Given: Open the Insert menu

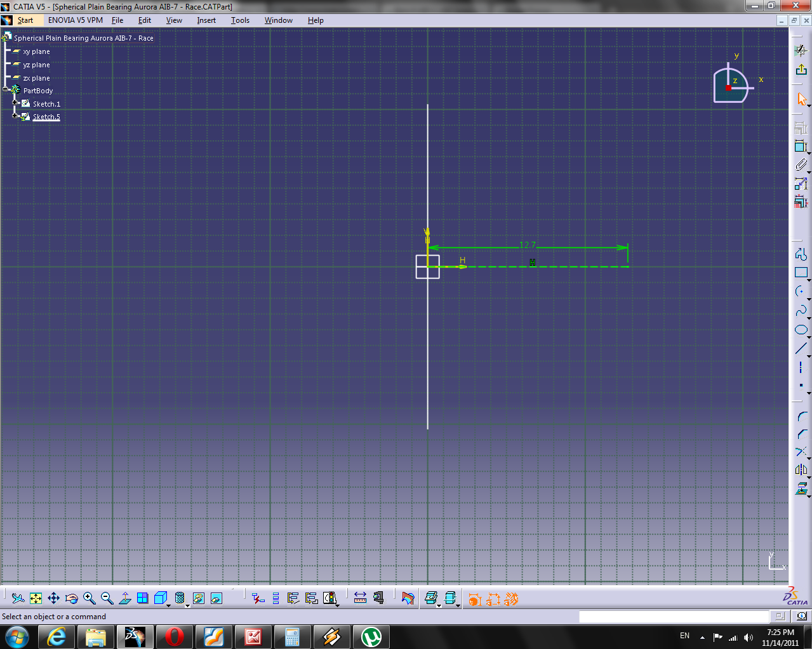Looking at the screenshot, I should coord(206,20).
